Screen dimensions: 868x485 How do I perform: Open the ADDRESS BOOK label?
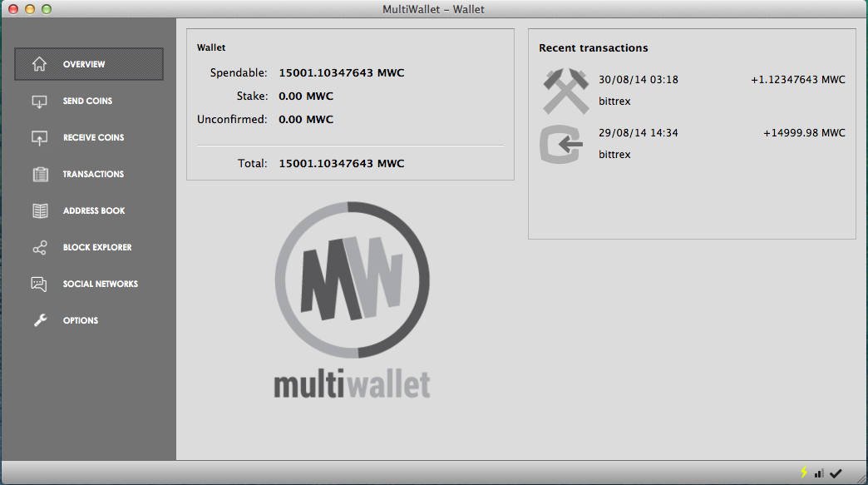(x=94, y=211)
